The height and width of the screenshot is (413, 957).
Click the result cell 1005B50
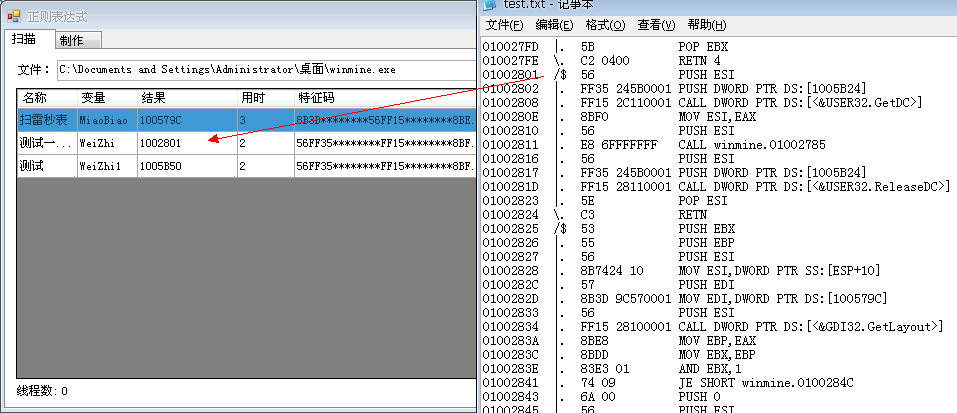coord(187,166)
